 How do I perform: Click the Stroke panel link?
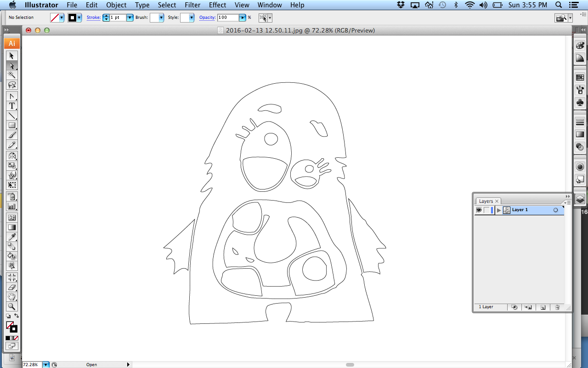pos(93,17)
